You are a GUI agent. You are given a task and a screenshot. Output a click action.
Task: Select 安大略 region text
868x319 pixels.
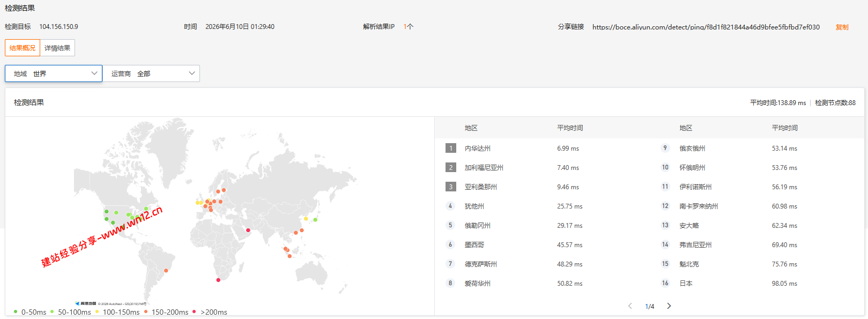[x=689, y=226]
